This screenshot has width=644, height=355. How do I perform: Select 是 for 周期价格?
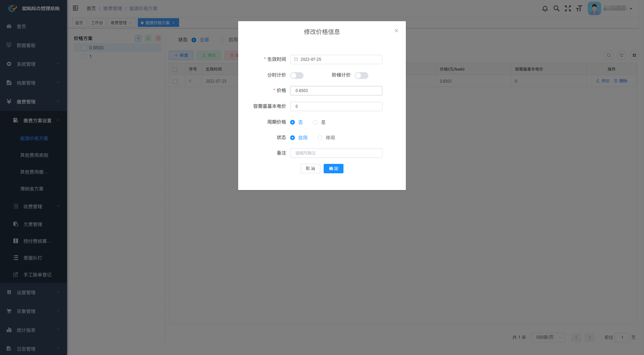coord(315,122)
